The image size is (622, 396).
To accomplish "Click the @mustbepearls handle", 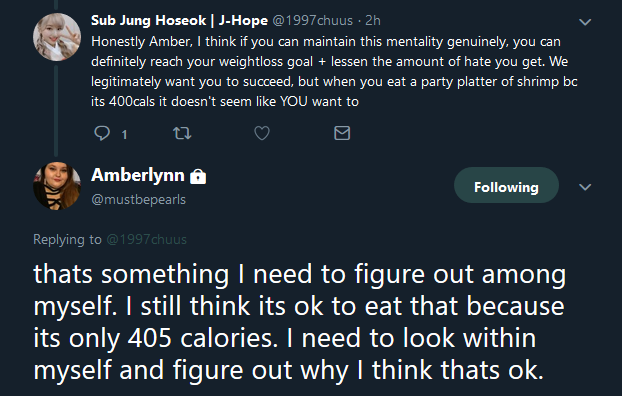I will 138,199.
